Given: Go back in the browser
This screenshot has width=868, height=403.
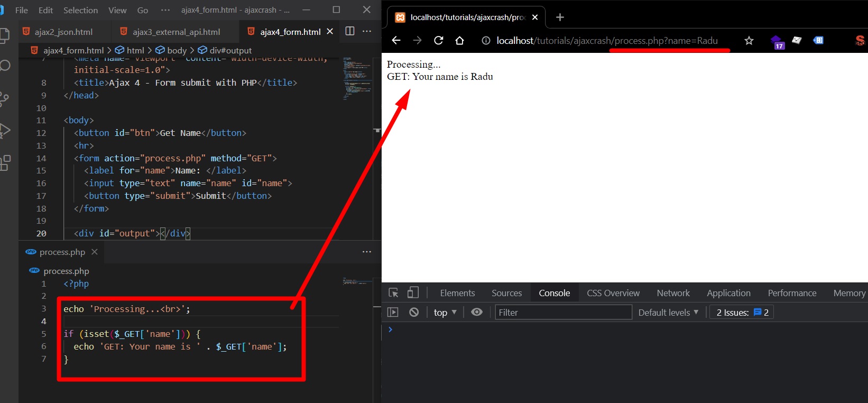Looking at the screenshot, I should pyautogui.click(x=396, y=40).
